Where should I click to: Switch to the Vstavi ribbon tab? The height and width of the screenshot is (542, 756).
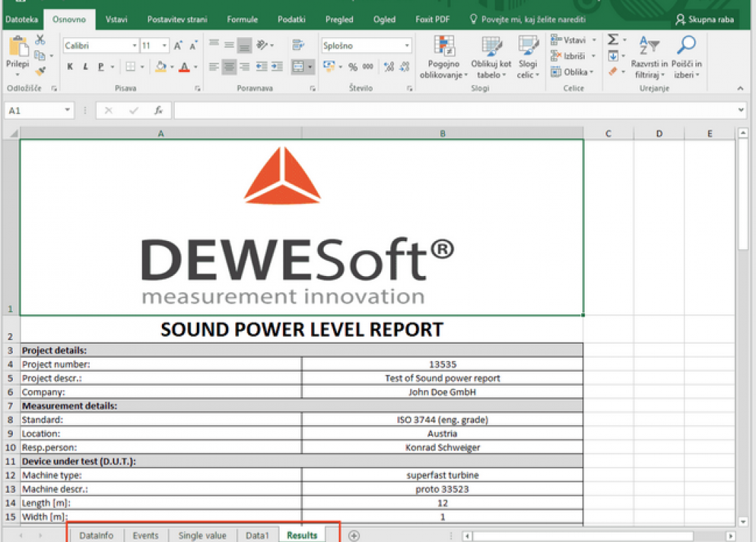point(116,19)
